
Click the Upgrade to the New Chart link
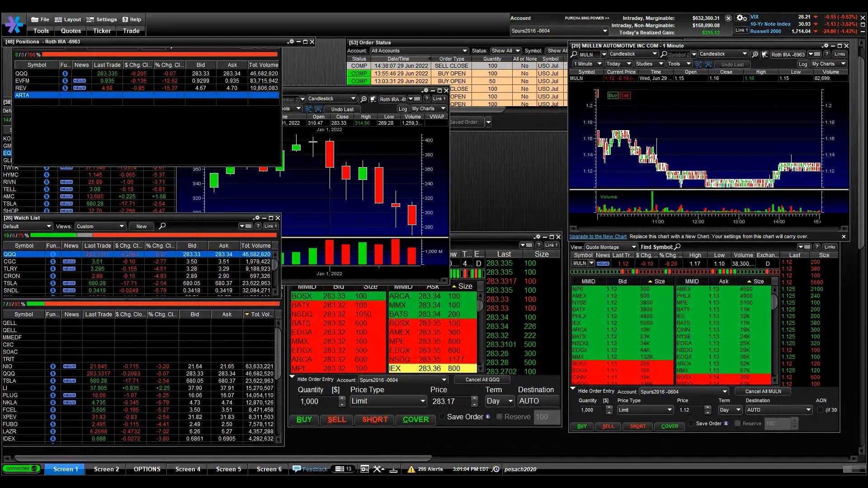tap(599, 236)
